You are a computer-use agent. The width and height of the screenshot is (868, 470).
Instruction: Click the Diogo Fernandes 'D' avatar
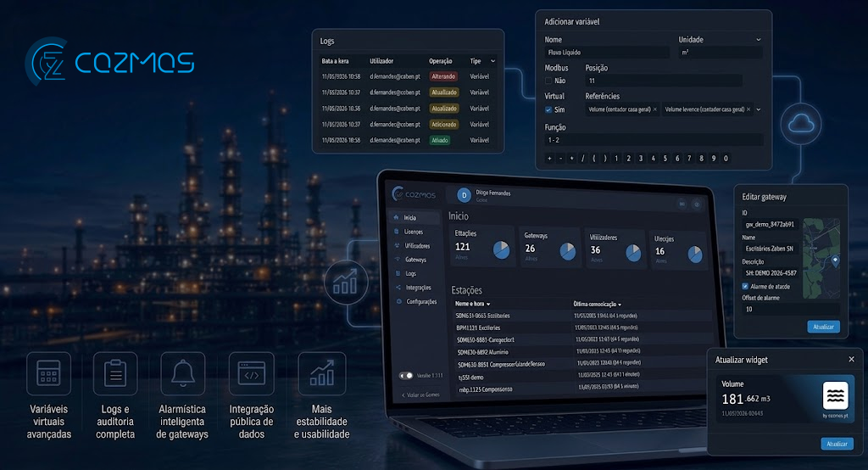point(464,195)
